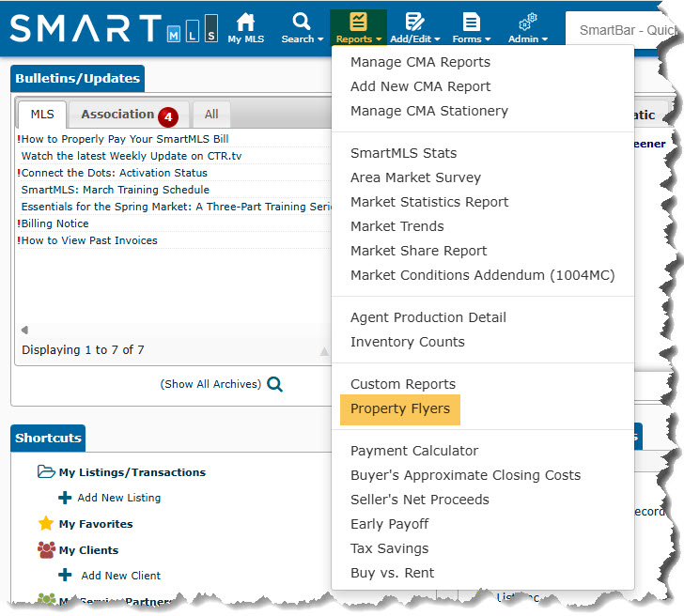Open Market Trends report
The width and height of the screenshot is (684, 616).
point(396,226)
